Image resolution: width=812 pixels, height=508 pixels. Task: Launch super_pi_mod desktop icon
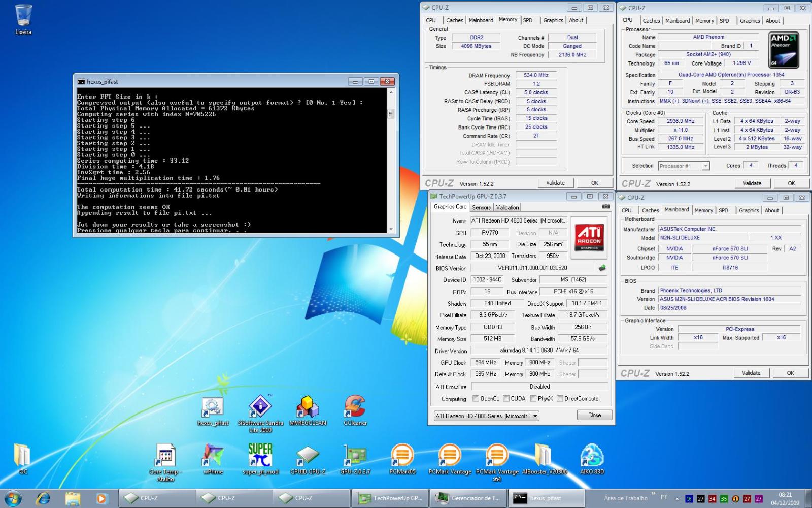(x=260, y=459)
